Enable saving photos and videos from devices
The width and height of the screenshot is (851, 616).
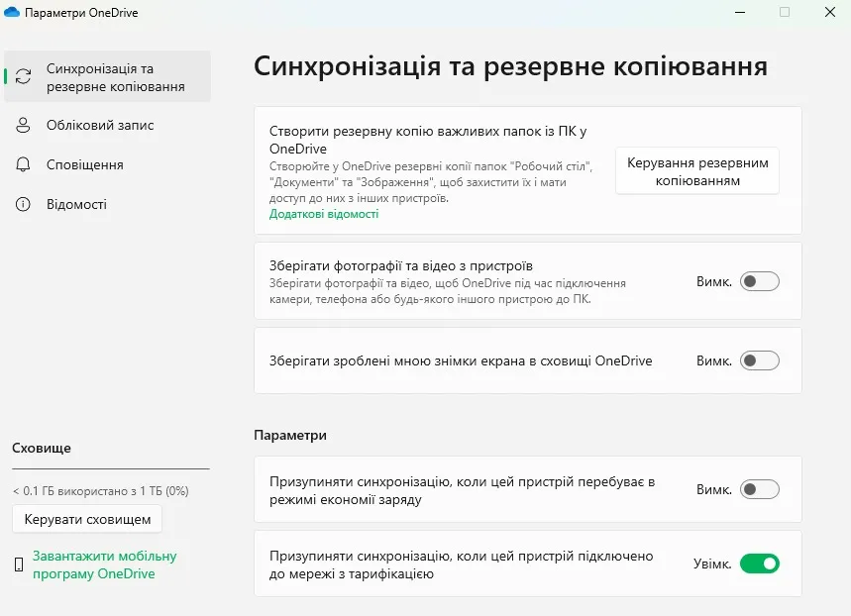[759, 281]
